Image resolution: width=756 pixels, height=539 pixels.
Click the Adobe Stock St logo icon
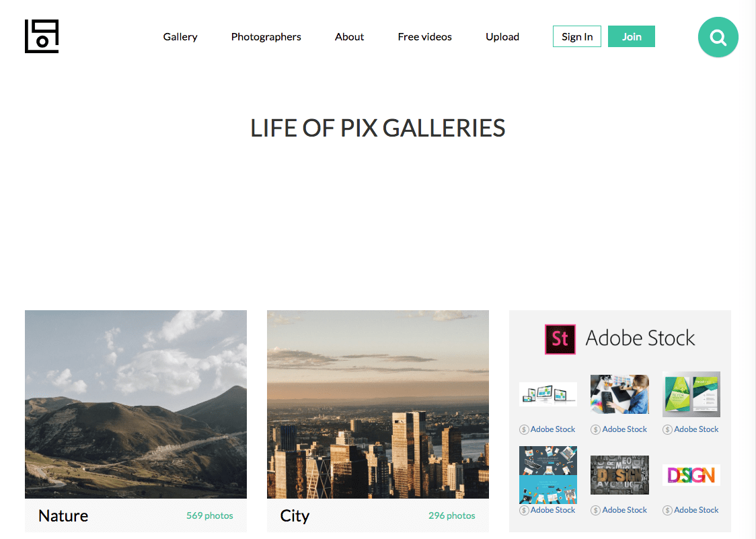pyautogui.click(x=560, y=339)
